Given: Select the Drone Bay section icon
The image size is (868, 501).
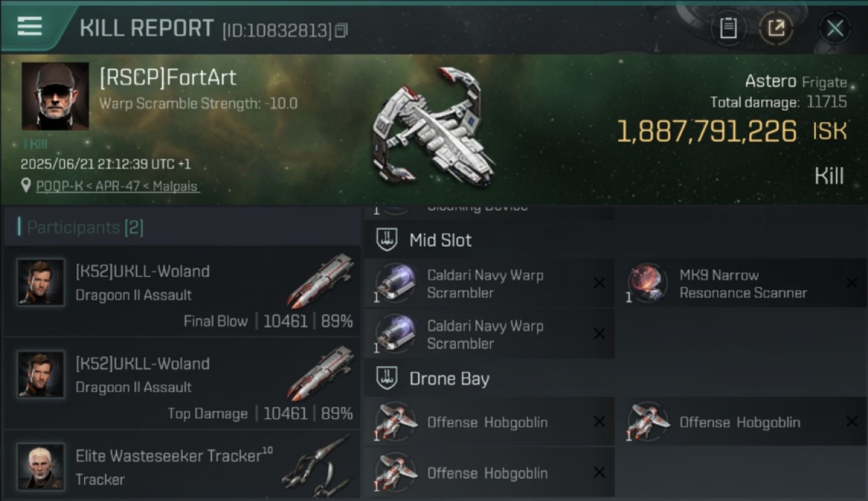Looking at the screenshot, I should (387, 379).
